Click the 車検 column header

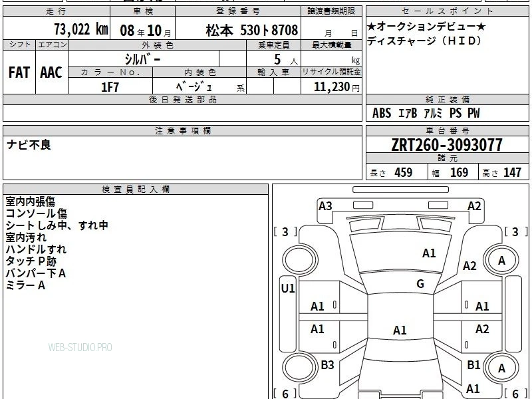(142, 11)
